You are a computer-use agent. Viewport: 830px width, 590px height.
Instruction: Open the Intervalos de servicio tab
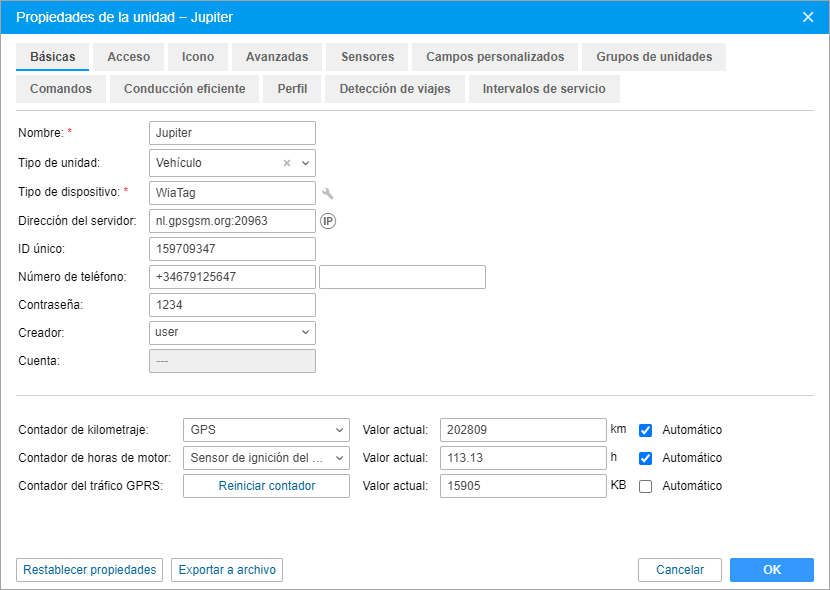click(544, 89)
